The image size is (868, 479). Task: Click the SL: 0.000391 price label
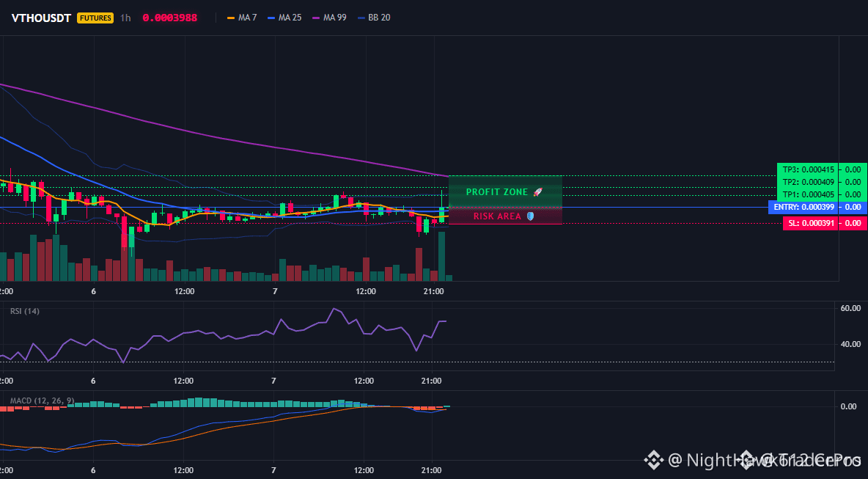(x=810, y=223)
